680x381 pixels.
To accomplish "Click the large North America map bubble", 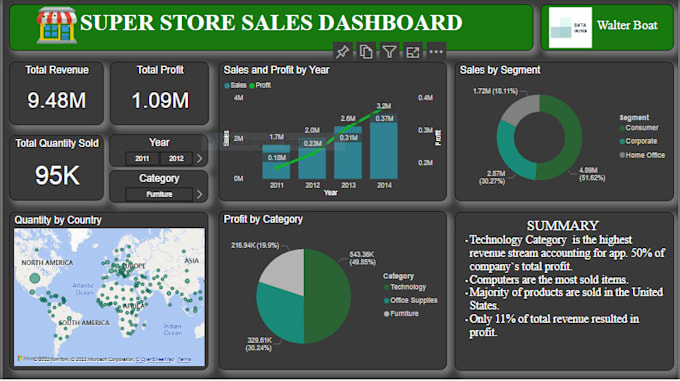I will (35, 278).
